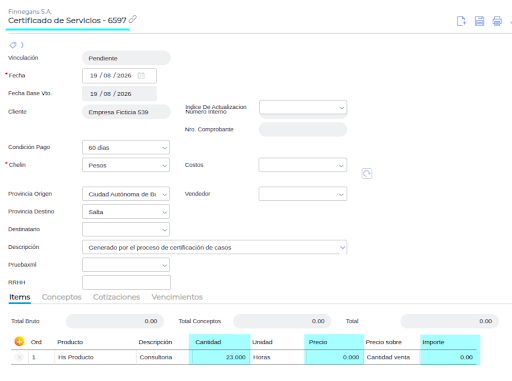
Task: Click the Unidad column header
Action: pos(262,342)
